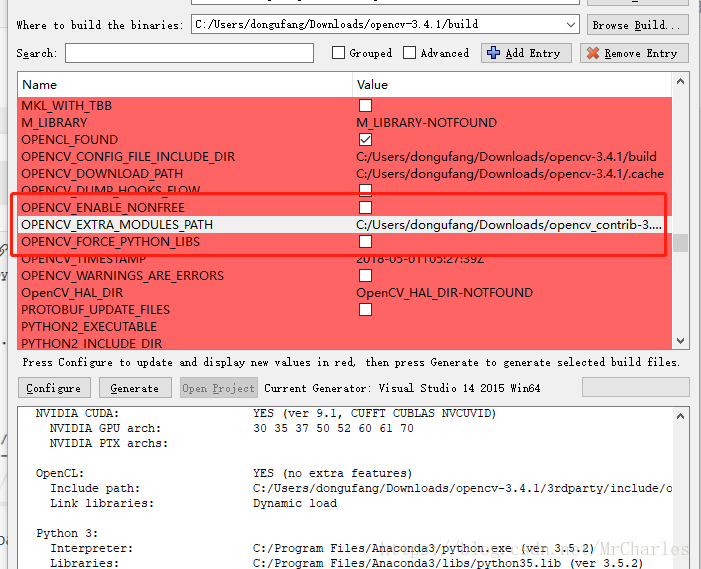Click the Value column header

coord(512,84)
